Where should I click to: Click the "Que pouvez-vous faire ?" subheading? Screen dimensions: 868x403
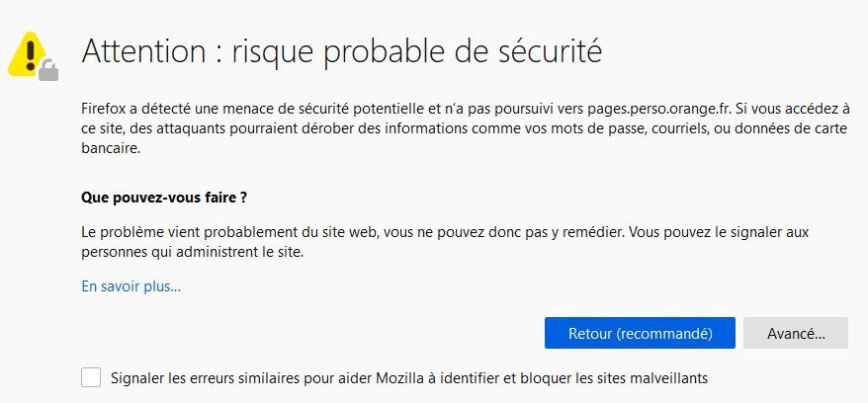pyautogui.click(x=163, y=197)
